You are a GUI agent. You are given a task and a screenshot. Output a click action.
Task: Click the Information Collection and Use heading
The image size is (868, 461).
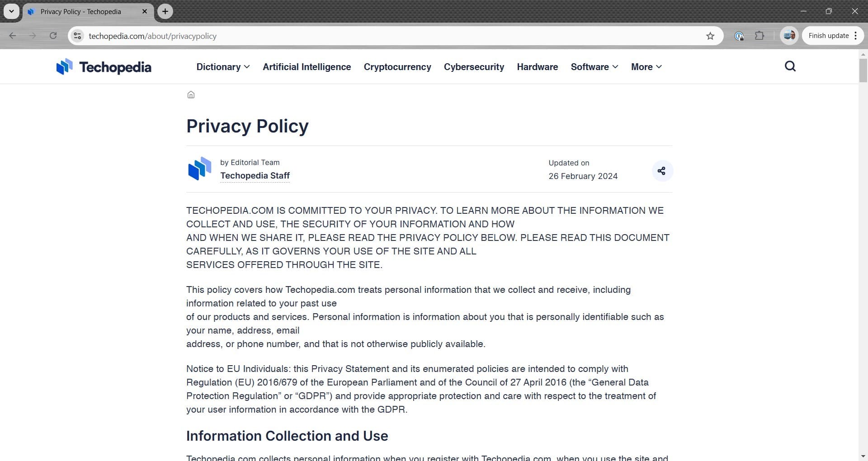[x=287, y=436]
